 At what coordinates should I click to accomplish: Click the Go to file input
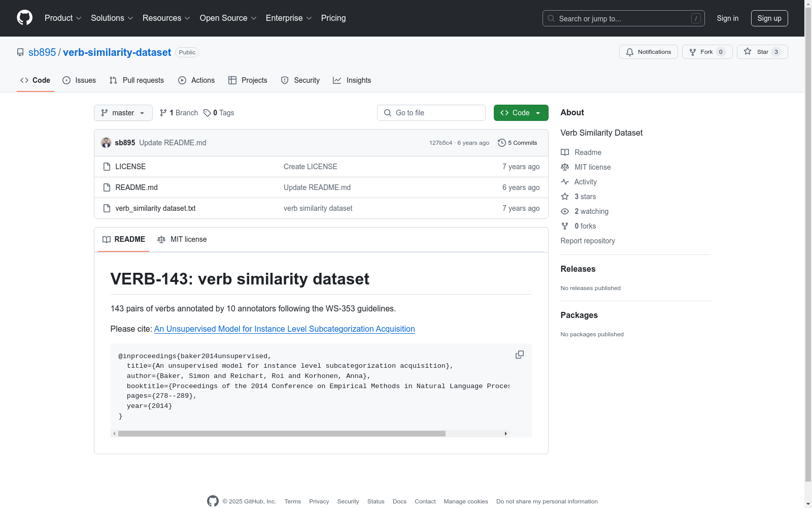coord(431,113)
